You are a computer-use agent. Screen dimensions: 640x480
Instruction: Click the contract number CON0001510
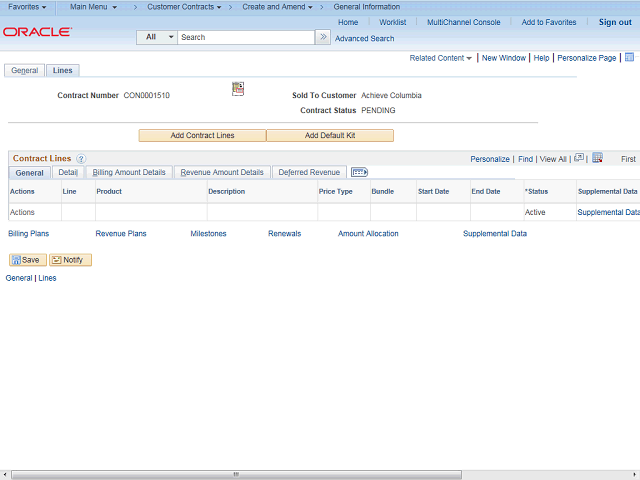pyautogui.click(x=147, y=96)
